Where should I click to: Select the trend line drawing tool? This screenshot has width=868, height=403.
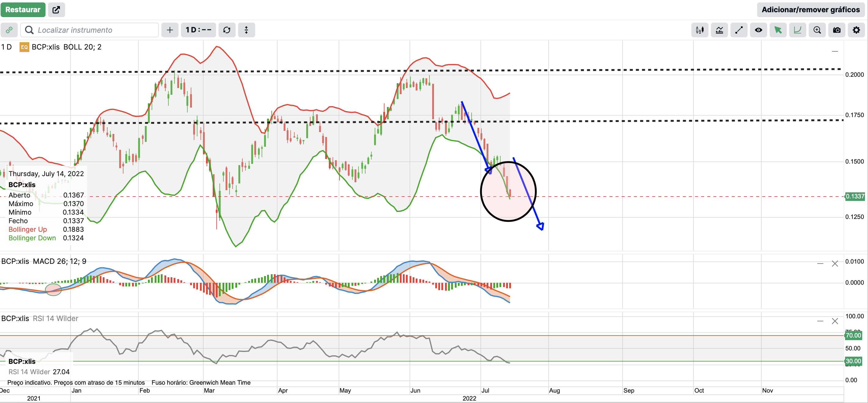pos(739,30)
